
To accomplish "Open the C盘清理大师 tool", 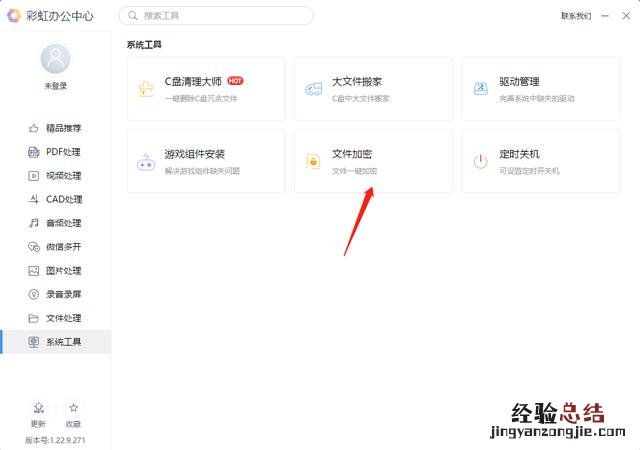I will click(206, 89).
